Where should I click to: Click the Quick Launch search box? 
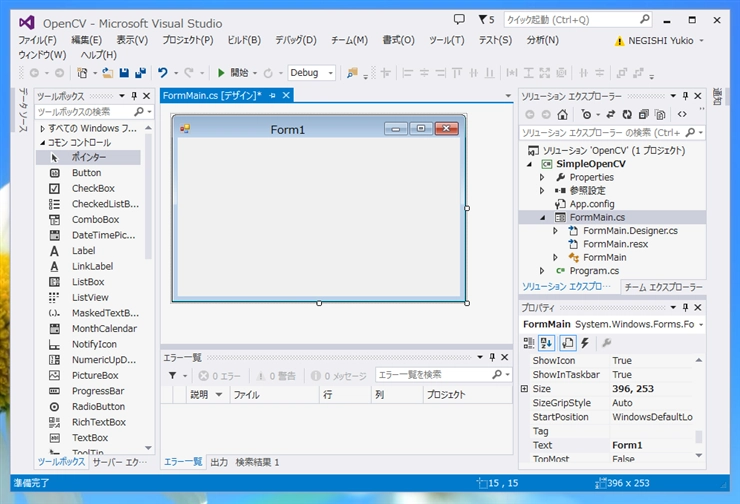click(x=578, y=20)
